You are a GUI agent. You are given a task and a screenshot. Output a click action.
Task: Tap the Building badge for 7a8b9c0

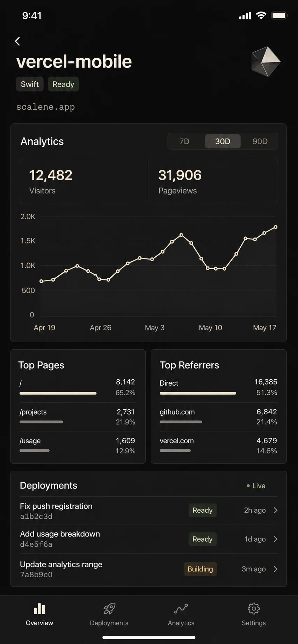[x=200, y=569]
